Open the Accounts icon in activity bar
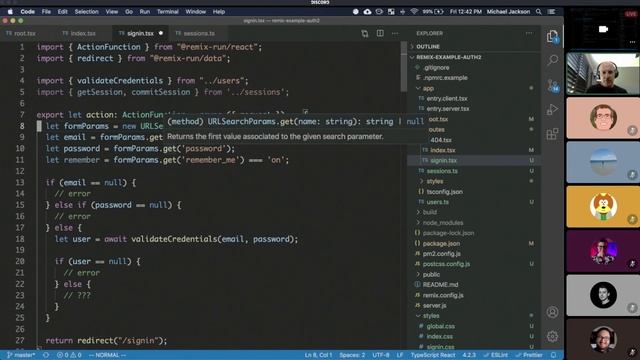Viewport: 640px width, 360px height. click(x=552, y=312)
